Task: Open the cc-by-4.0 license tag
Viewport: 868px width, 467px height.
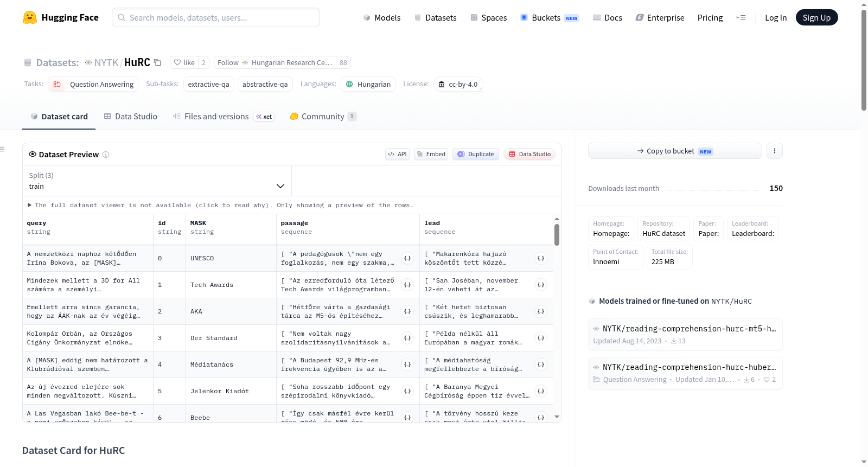Action: tap(458, 84)
